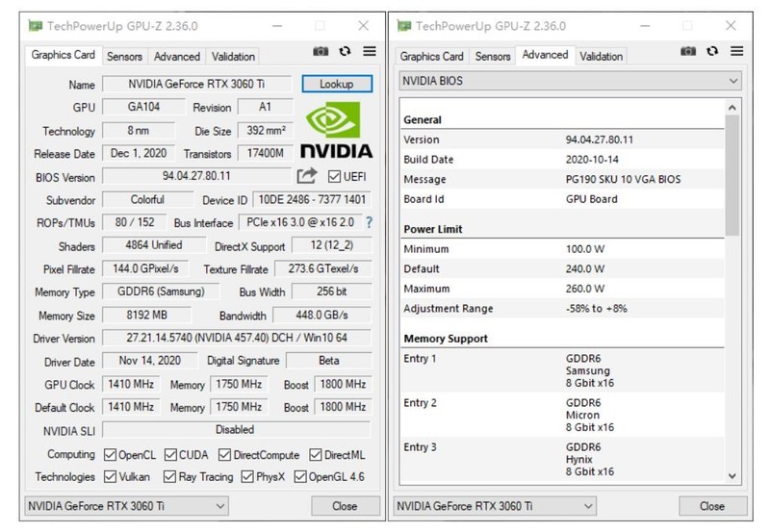This screenshot has height=532, width=770.
Task: Select Advanced tab in right window
Action: [x=545, y=55]
